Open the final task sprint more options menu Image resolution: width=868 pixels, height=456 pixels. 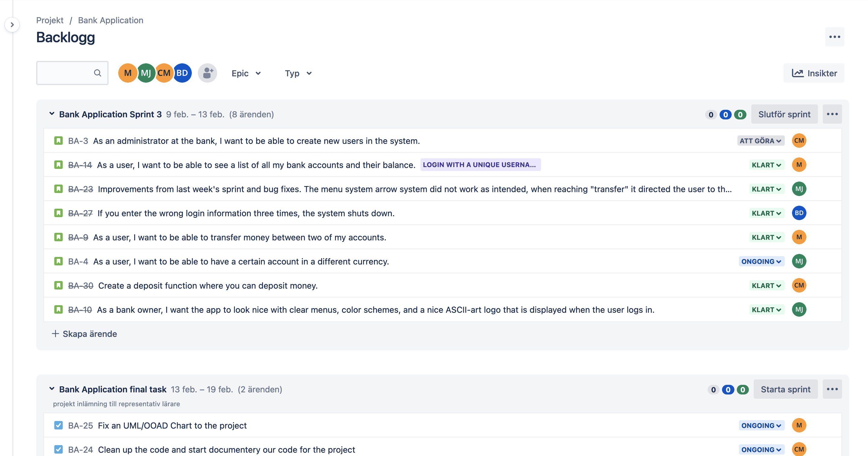832,389
